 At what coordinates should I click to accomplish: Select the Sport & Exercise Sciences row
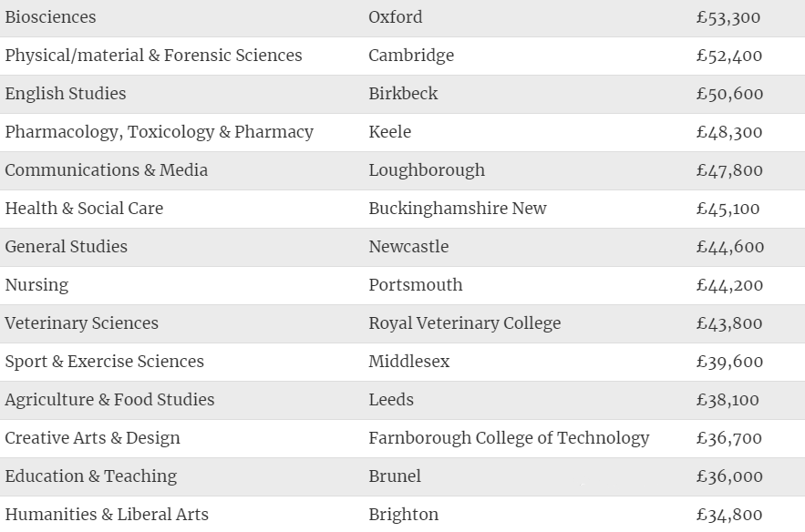tap(403, 362)
